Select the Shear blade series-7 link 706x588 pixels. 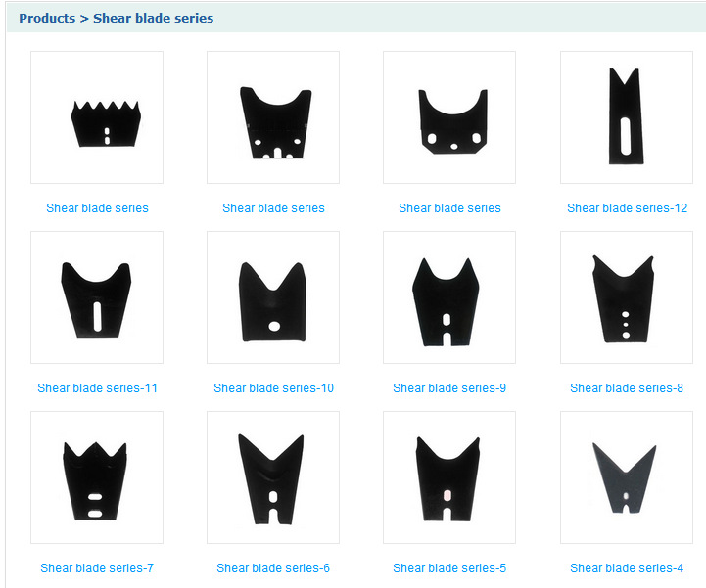pyautogui.click(x=97, y=567)
